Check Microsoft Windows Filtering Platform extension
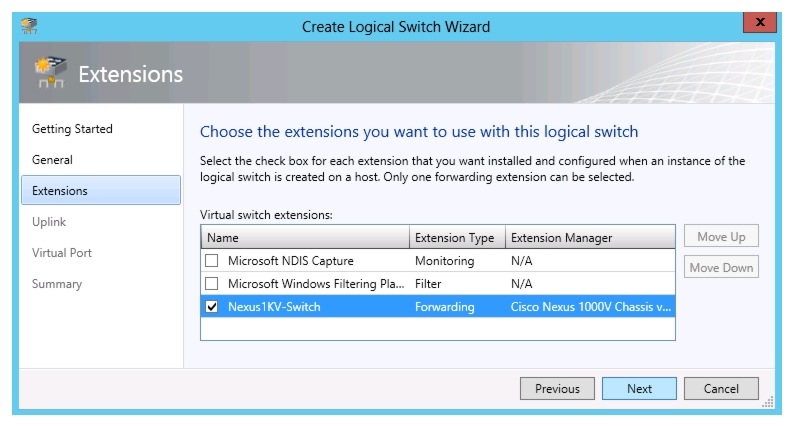795x428 pixels. click(211, 283)
